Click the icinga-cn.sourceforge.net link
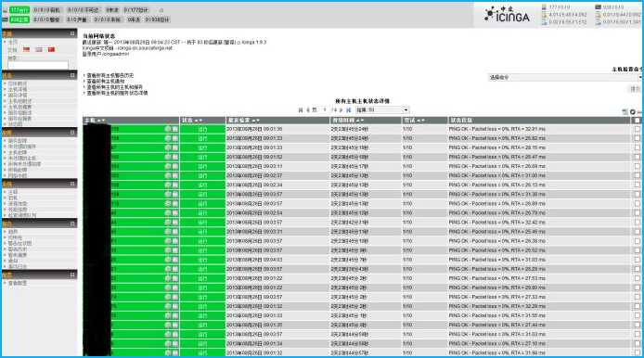This screenshot has height=358, width=644. click(x=145, y=48)
